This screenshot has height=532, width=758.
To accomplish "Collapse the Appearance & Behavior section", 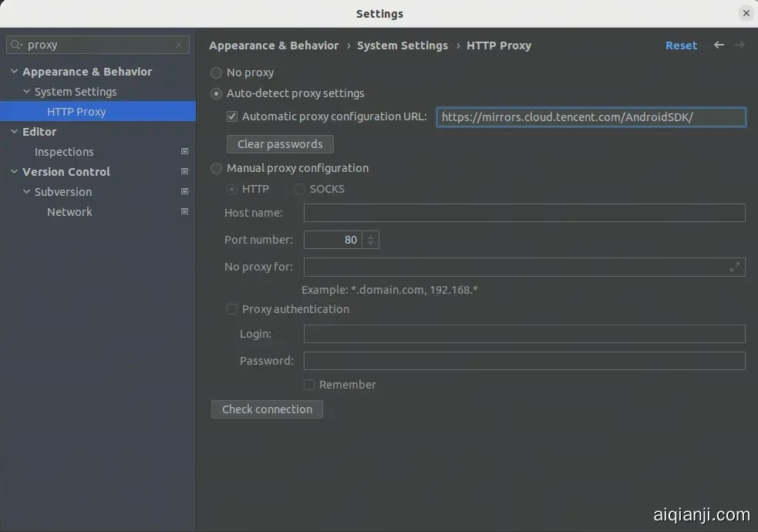I will tap(14, 72).
